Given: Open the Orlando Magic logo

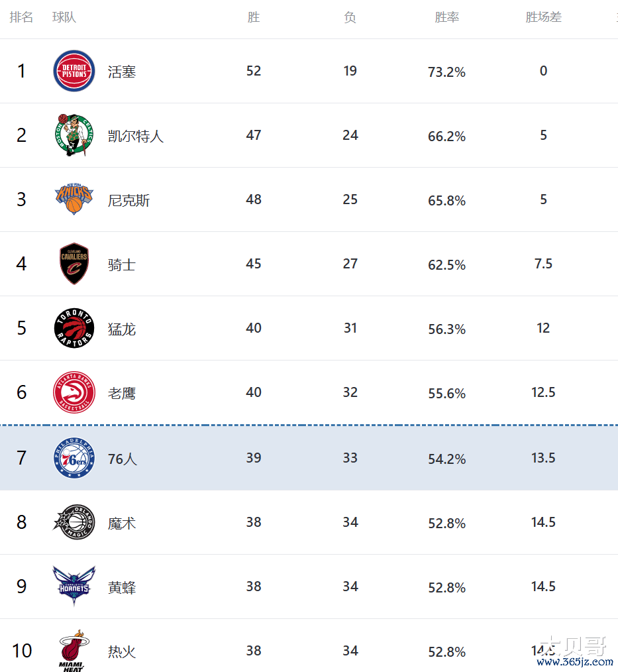Looking at the screenshot, I should pyautogui.click(x=74, y=522).
